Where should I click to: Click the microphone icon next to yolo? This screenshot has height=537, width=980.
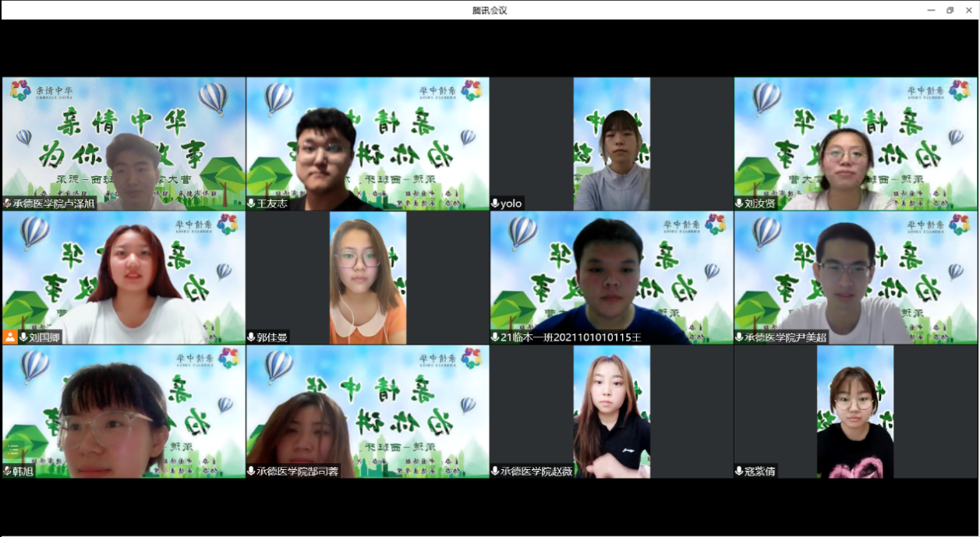tap(495, 203)
